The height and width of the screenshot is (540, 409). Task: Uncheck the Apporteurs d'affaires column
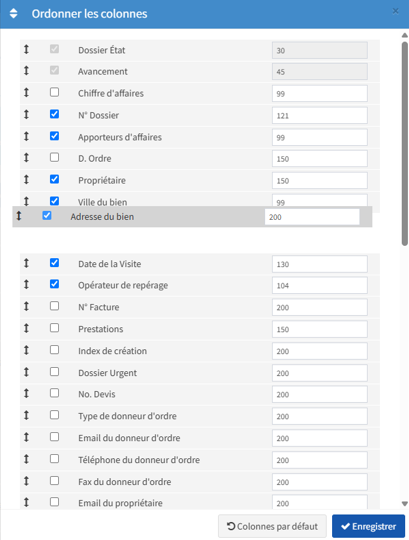click(54, 136)
